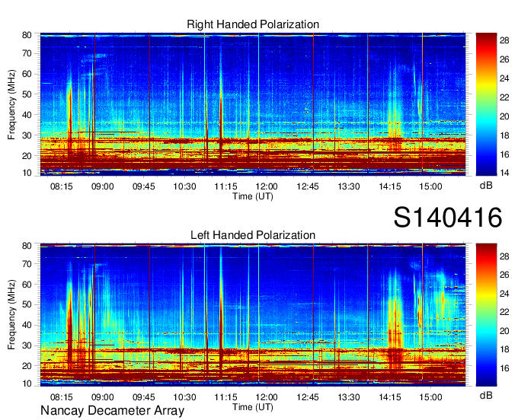This screenshot has height=420, width=518.
Task: Click 09:45 time tick under Right Handed plot
Action: [144, 186]
